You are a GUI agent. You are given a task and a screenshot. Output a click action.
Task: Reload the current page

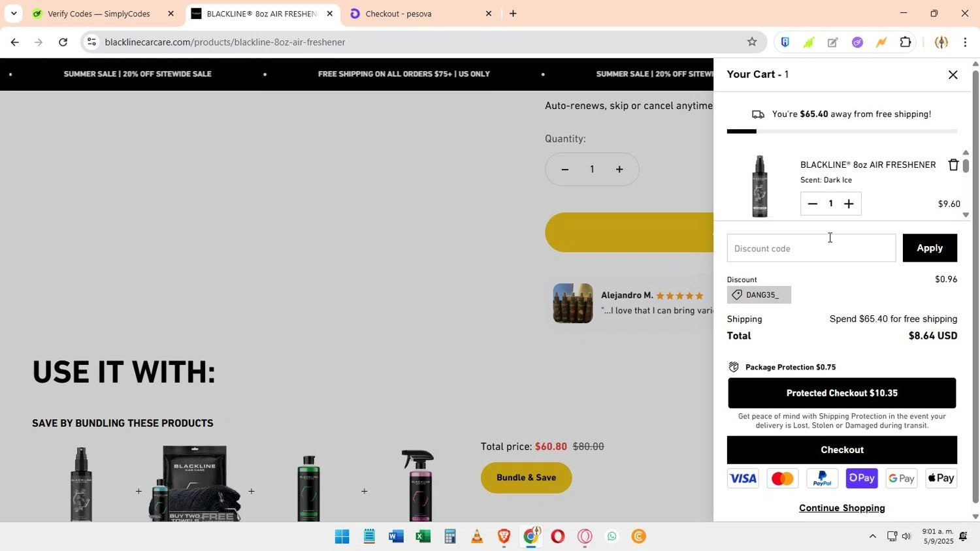click(x=63, y=42)
